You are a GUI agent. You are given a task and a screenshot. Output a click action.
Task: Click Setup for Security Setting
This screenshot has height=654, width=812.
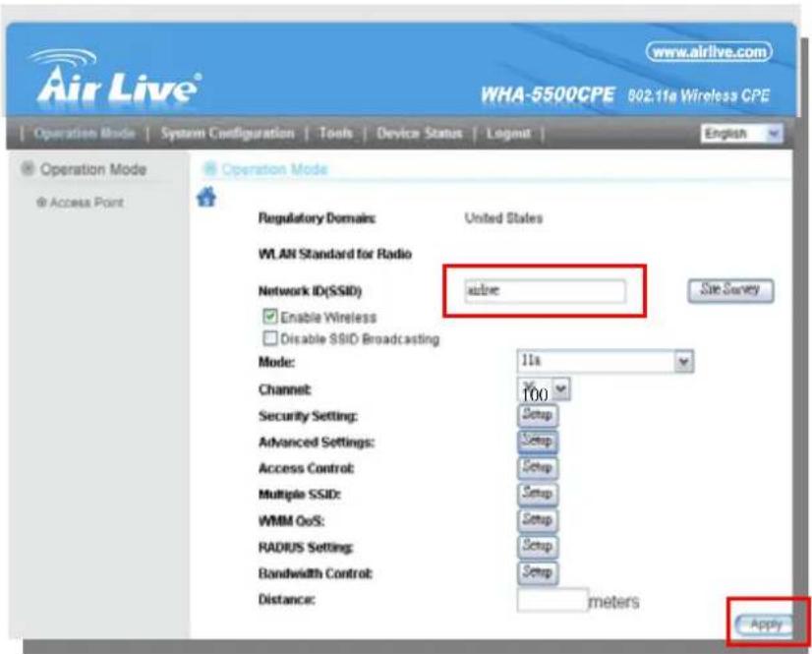coord(538,415)
